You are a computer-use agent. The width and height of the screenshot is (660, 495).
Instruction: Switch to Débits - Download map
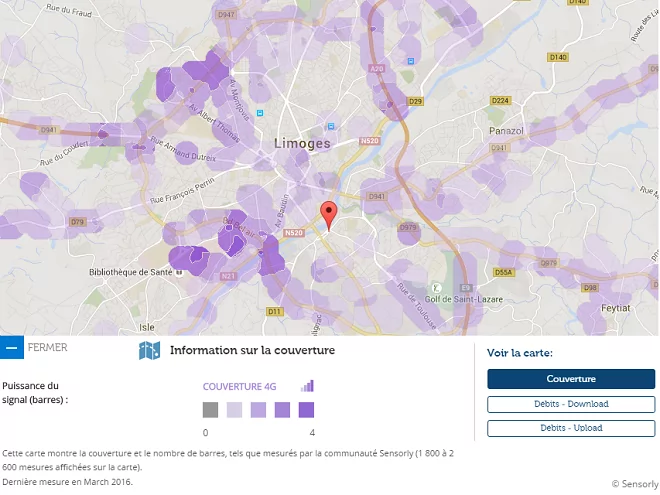[570, 404]
